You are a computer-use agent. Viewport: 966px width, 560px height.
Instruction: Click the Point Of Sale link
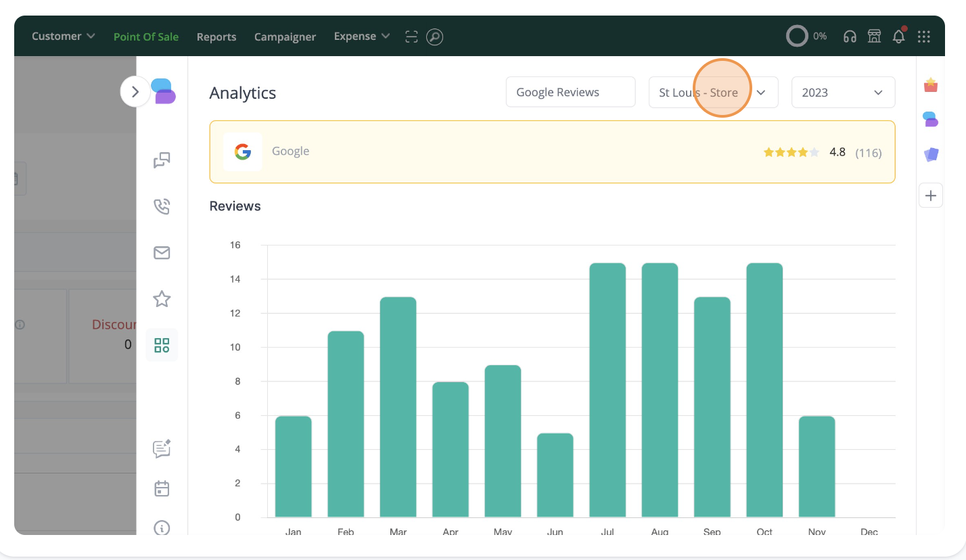pos(146,37)
